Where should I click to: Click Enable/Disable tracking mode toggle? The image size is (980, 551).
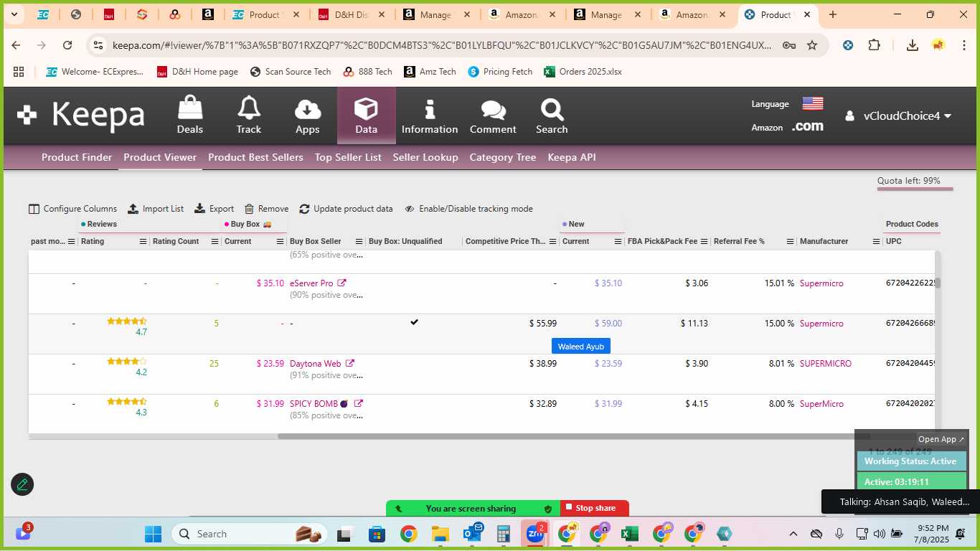click(x=468, y=209)
